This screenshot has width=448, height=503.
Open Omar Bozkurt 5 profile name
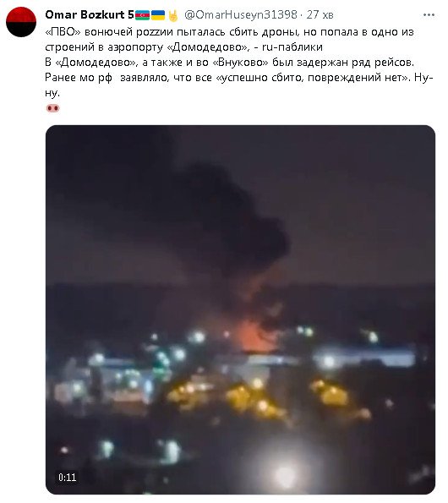click(x=90, y=14)
